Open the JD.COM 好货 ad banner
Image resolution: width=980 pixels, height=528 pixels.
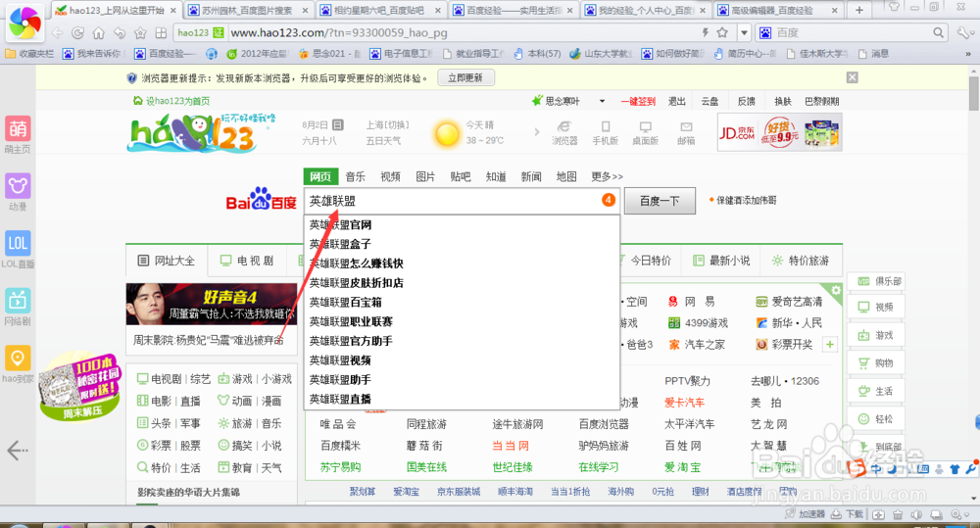779,132
